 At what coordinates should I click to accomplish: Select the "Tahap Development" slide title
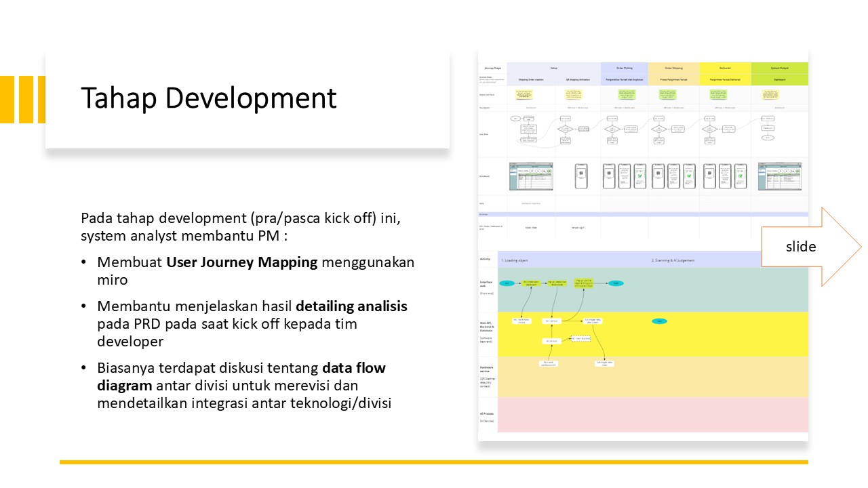click(x=208, y=98)
